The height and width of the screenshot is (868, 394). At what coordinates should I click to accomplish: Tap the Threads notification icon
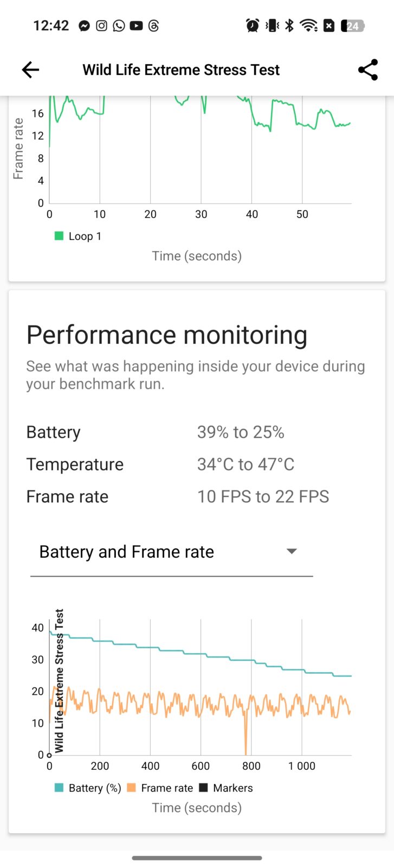click(153, 25)
